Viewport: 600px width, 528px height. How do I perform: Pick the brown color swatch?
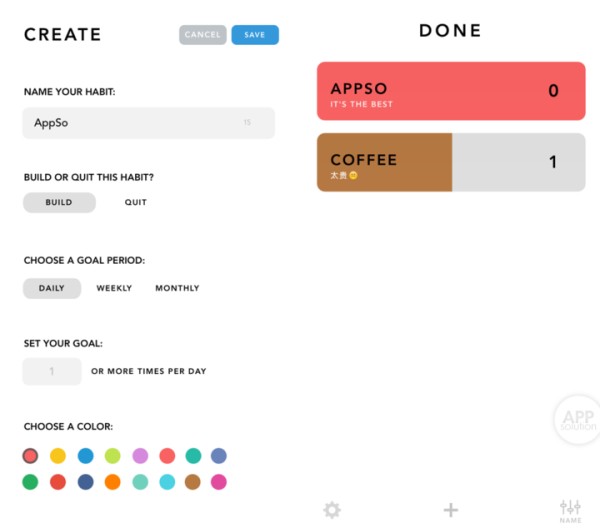point(192,482)
